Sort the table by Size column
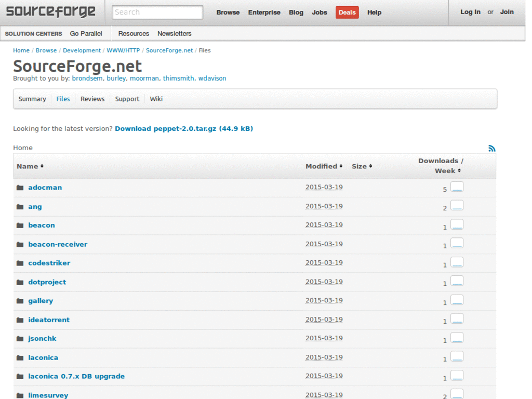The height and width of the screenshot is (399, 532). 362,166
